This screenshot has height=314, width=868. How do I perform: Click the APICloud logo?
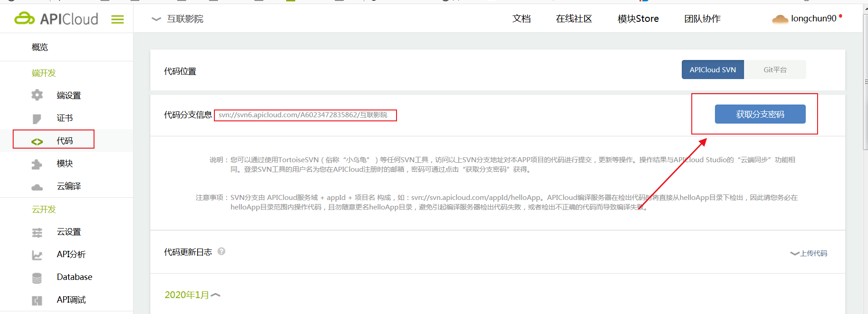[x=56, y=19]
